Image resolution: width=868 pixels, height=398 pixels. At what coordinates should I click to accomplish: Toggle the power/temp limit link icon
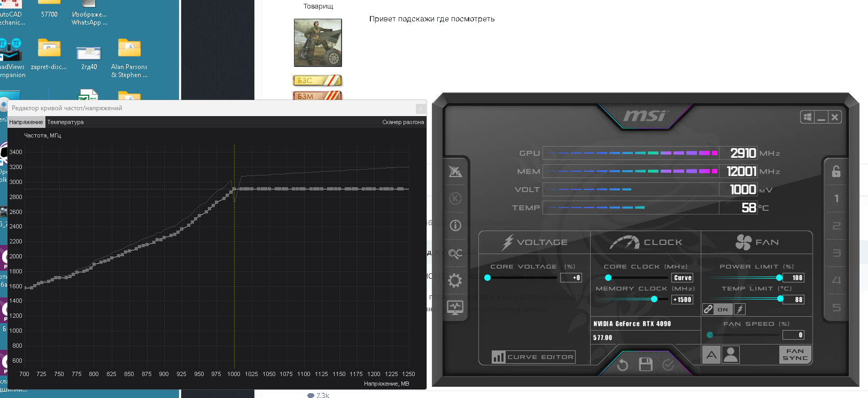(x=708, y=309)
